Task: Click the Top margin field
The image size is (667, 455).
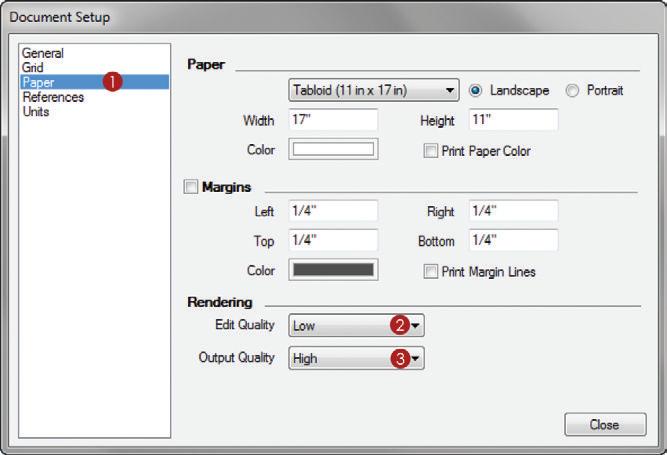Action: pyautogui.click(x=333, y=240)
